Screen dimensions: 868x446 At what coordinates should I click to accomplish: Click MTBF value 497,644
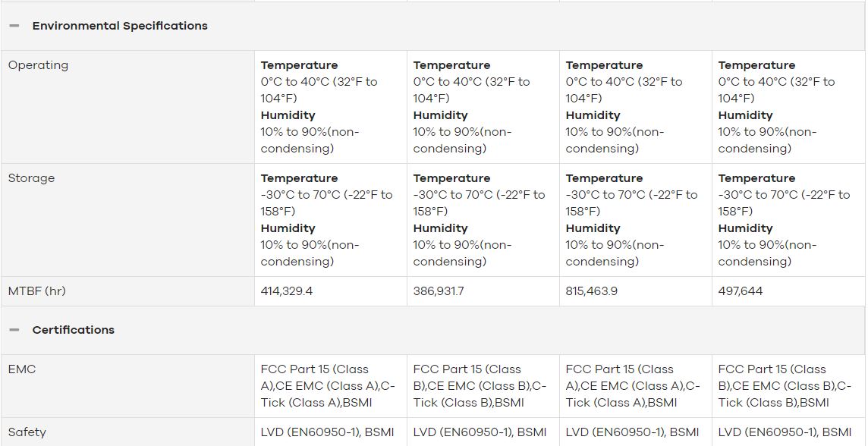(x=740, y=291)
